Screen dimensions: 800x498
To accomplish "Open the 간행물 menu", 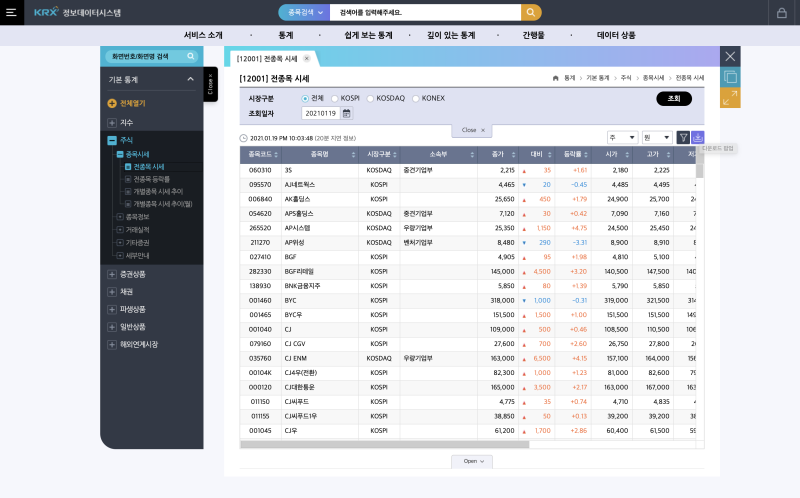I will point(534,35).
